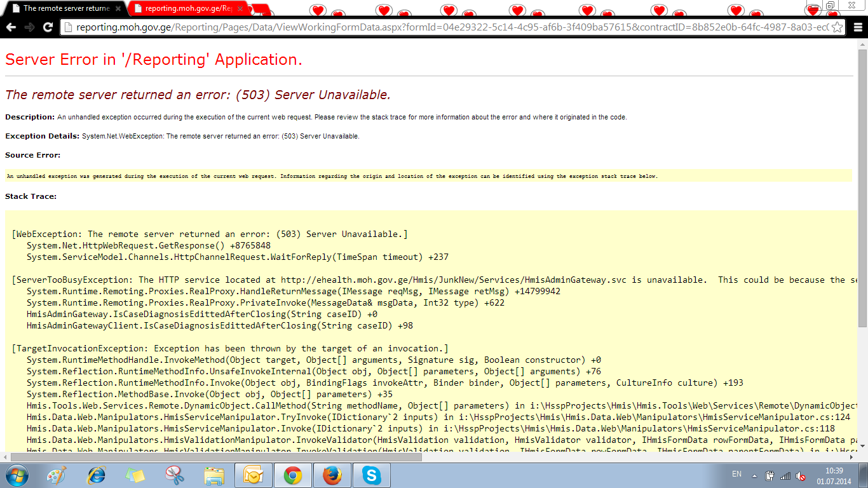Image resolution: width=868 pixels, height=488 pixels.
Task: Click the address bar URL field
Action: click(x=445, y=27)
